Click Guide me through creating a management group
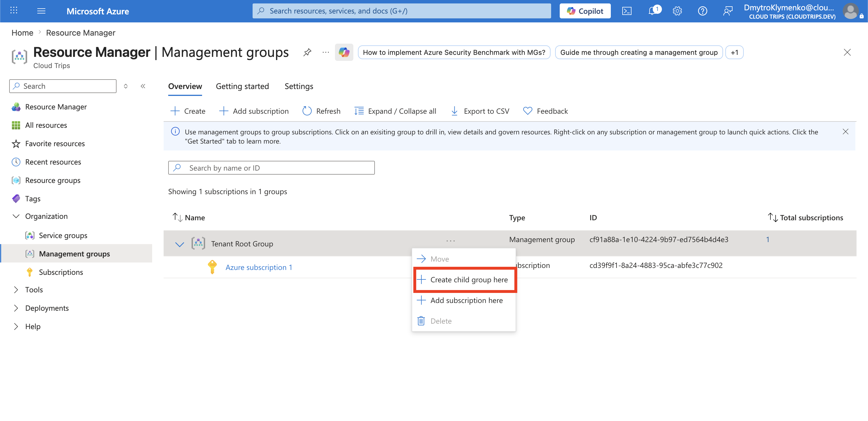 click(639, 52)
